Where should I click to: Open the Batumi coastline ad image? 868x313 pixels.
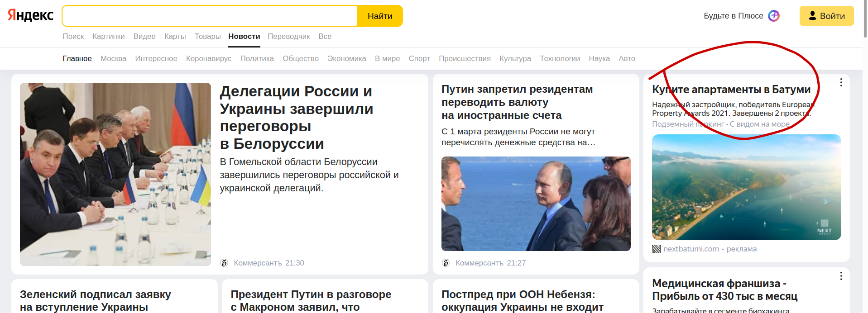[x=746, y=187]
